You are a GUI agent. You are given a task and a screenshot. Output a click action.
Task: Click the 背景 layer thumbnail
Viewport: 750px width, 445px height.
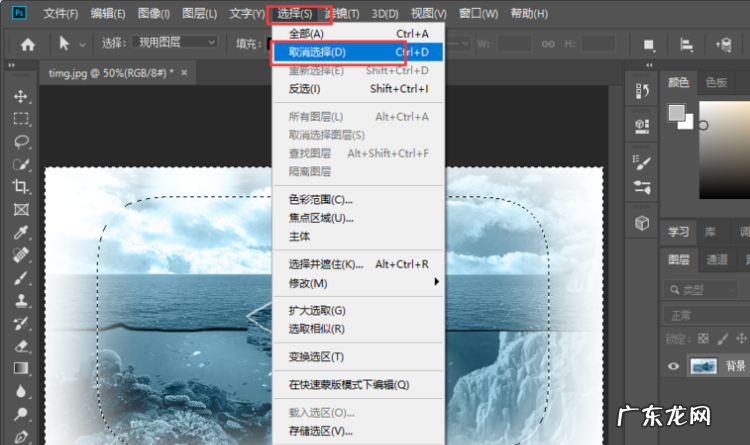point(704,366)
